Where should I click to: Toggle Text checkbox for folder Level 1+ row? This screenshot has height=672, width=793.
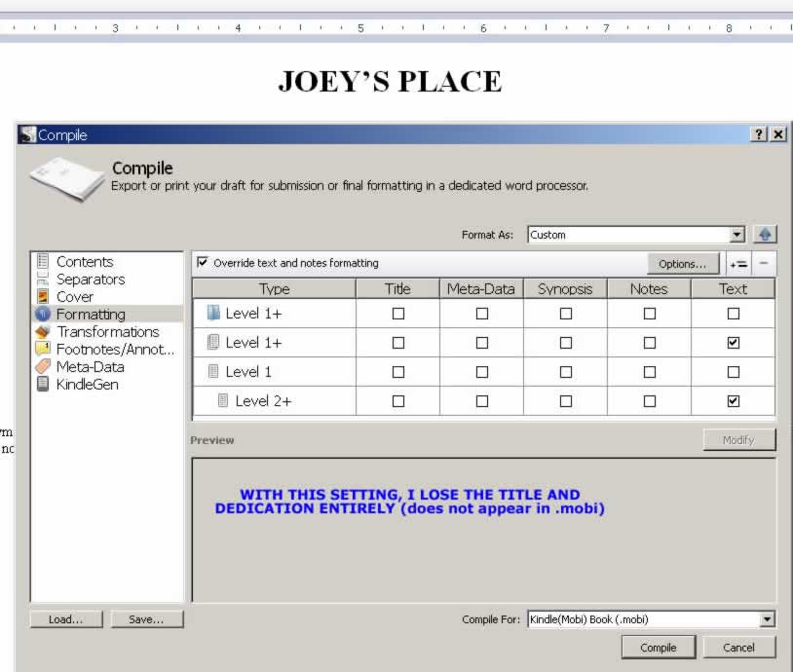734,314
